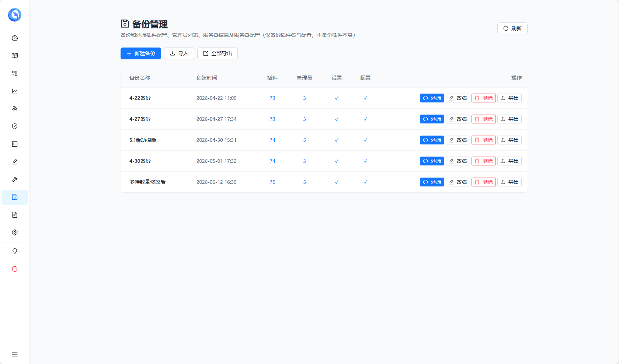Image resolution: width=619 pixels, height=364 pixels.
Task: Export the 5.1活动模版 backup
Action: point(510,140)
